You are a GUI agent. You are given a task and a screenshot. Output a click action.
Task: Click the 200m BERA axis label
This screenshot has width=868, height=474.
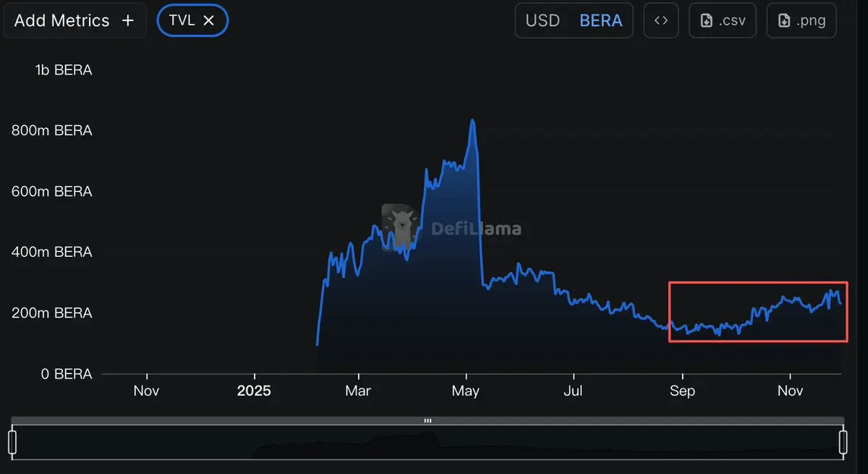51,313
